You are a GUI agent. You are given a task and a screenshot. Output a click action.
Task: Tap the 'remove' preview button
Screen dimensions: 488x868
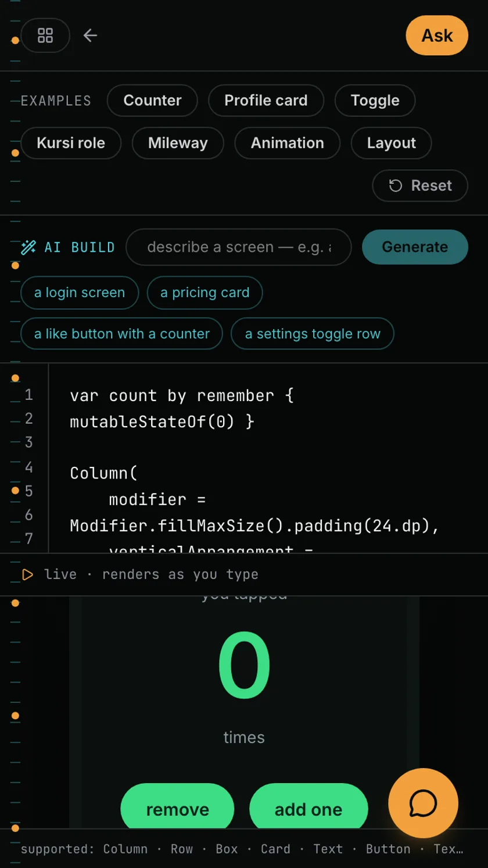coord(178,809)
